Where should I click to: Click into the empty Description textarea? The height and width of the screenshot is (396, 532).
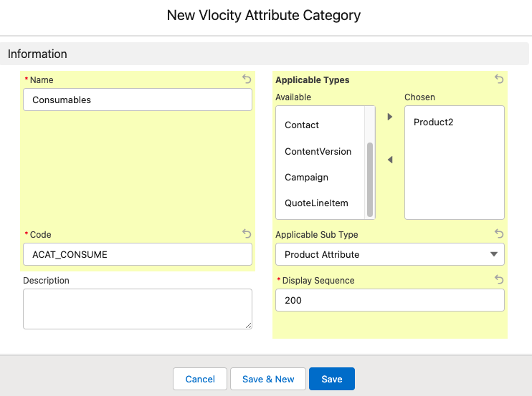tap(138, 309)
